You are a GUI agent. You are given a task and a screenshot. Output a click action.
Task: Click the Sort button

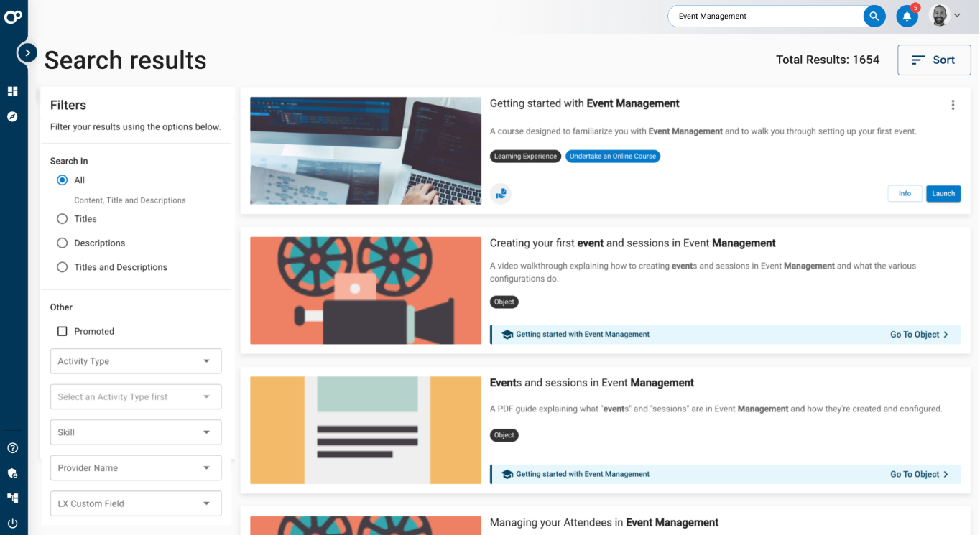coord(933,60)
